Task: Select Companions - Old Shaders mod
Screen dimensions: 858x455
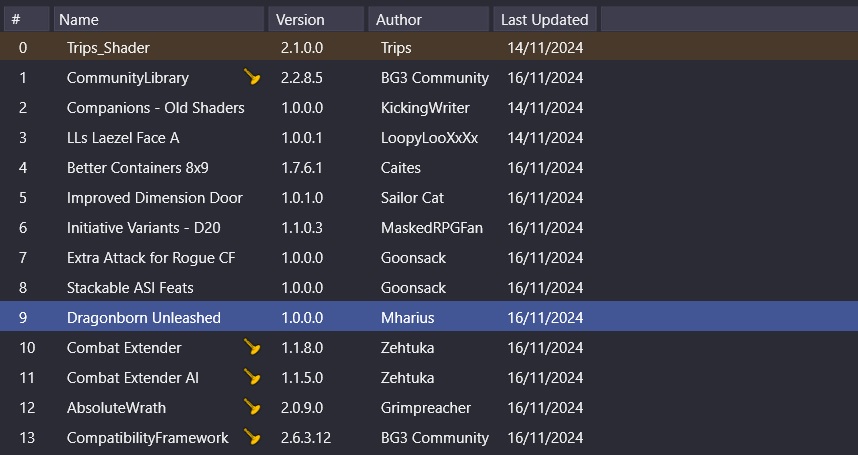Action: tap(155, 107)
